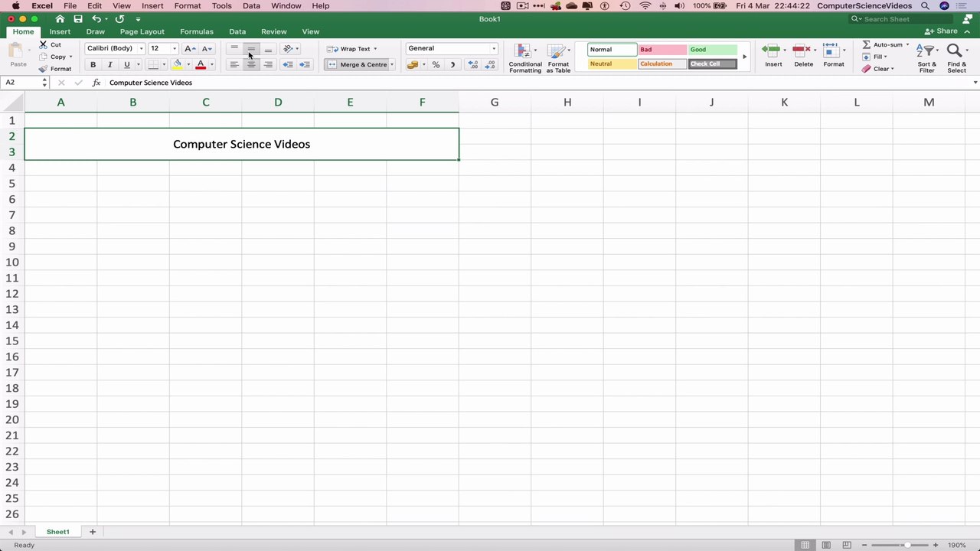Click the Merge & Centre button
The height and width of the screenshot is (551, 980).
pos(357,65)
